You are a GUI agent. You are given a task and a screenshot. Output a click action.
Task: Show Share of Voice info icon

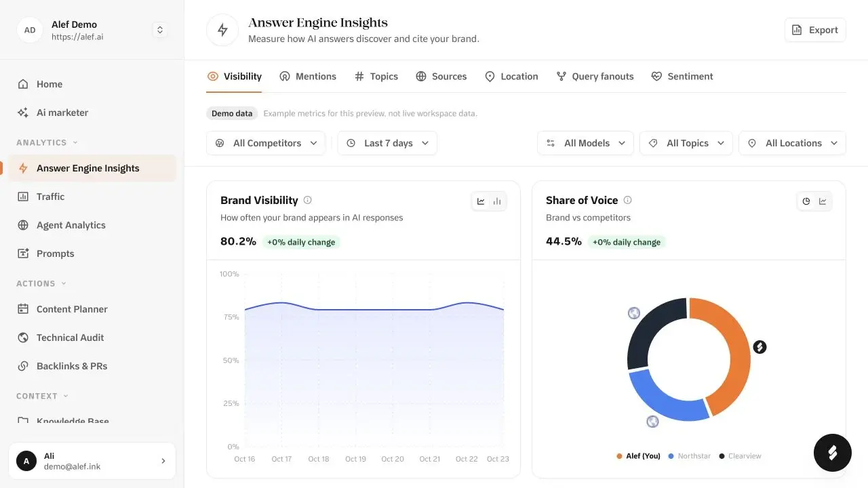tap(627, 200)
